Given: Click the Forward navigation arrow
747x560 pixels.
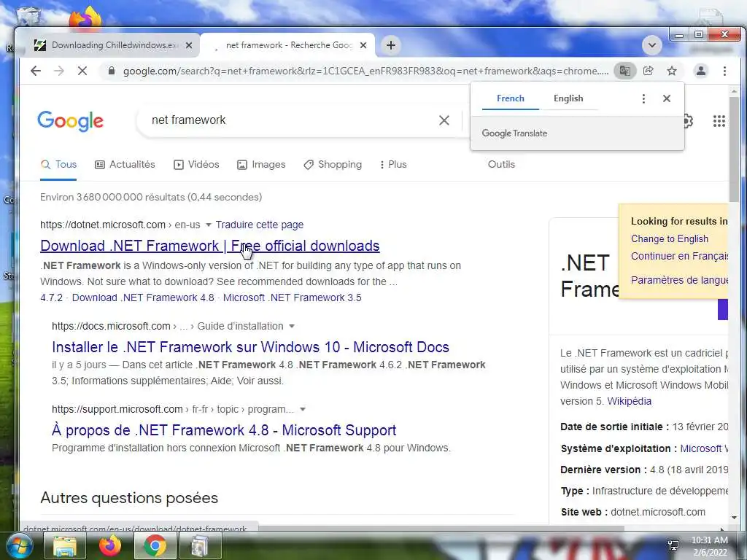Looking at the screenshot, I should [59, 71].
